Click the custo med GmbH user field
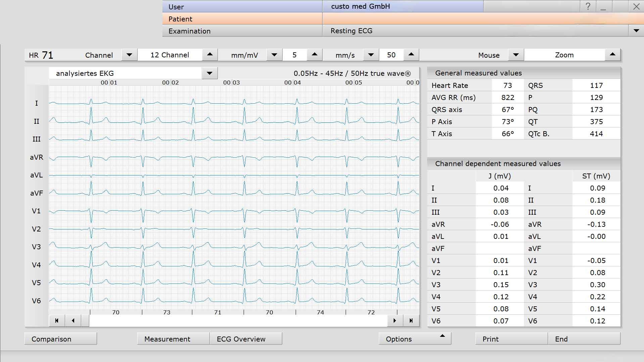This screenshot has width=644, height=362. point(403,6)
